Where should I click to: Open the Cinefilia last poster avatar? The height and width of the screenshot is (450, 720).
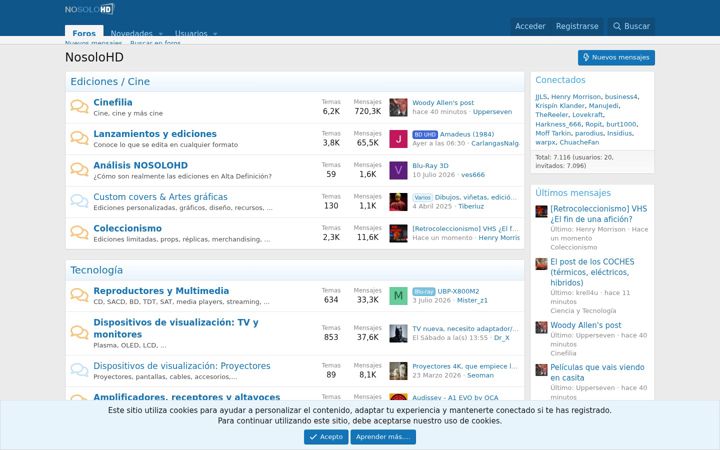[398, 107]
